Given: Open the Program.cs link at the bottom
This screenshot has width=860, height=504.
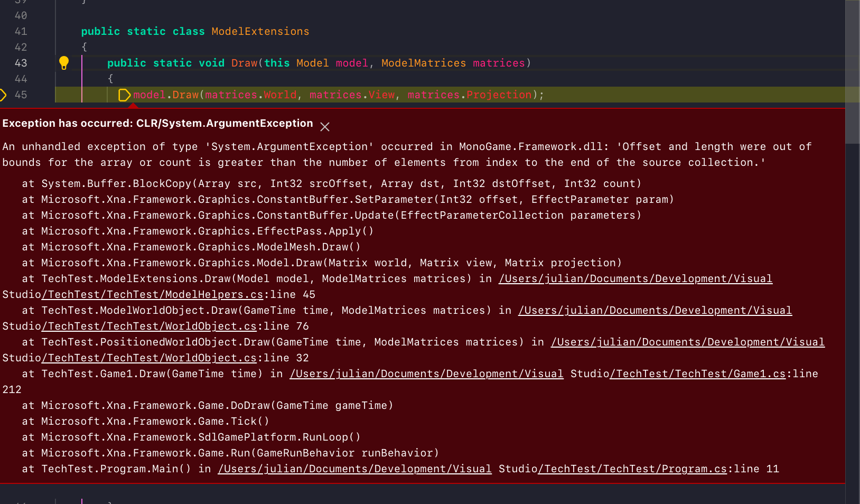Looking at the screenshot, I should pos(632,469).
